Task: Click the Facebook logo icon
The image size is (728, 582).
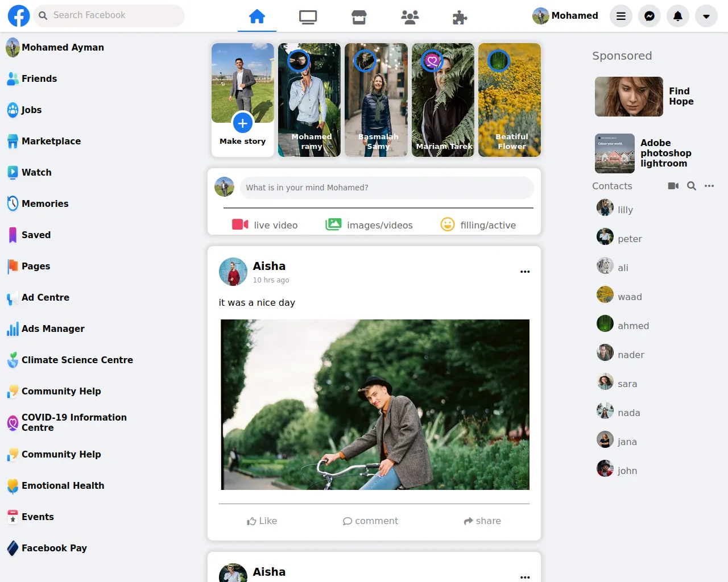Action: (x=19, y=16)
